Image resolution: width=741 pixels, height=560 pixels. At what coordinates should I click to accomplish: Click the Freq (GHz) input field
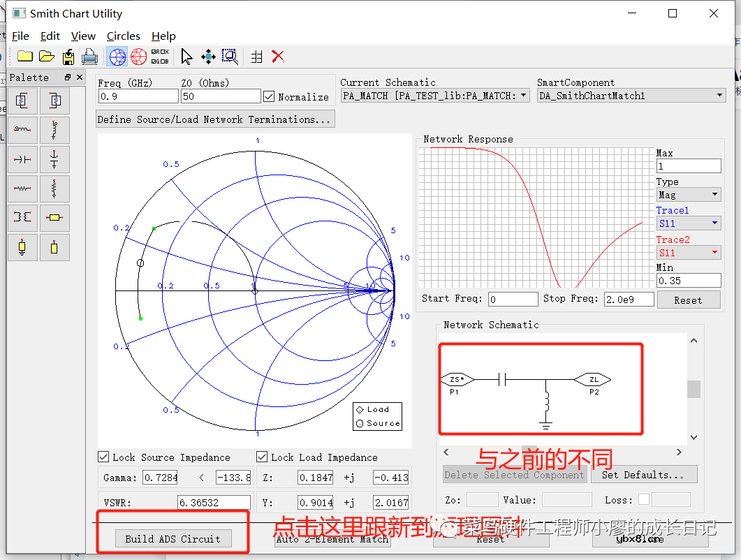click(x=138, y=96)
